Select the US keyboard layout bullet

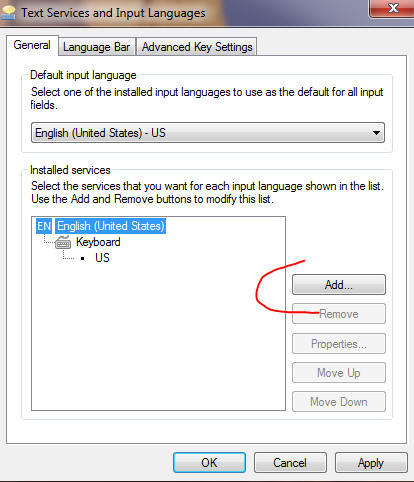82,258
